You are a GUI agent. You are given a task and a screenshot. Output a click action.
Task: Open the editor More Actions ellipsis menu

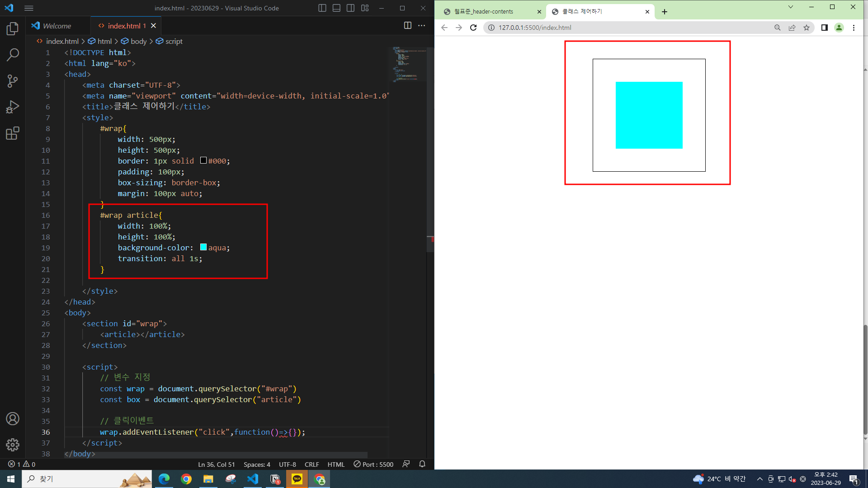421,26
